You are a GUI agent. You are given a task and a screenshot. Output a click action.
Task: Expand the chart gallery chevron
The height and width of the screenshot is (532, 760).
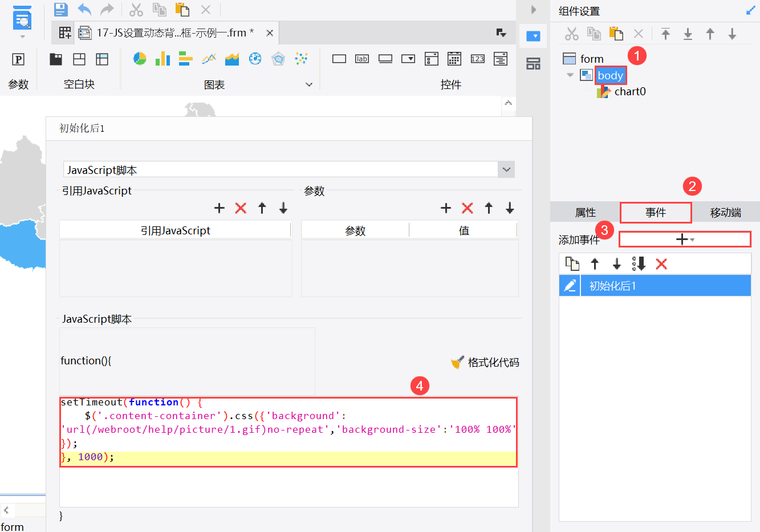309,84
